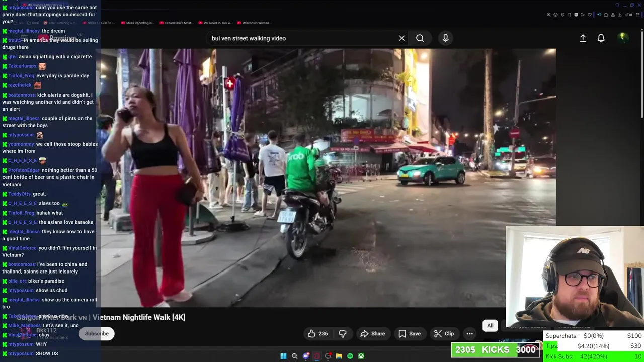Click the Tips $4.20 progress row
This screenshot has height=362, width=644.
pyautogui.click(x=594, y=346)
